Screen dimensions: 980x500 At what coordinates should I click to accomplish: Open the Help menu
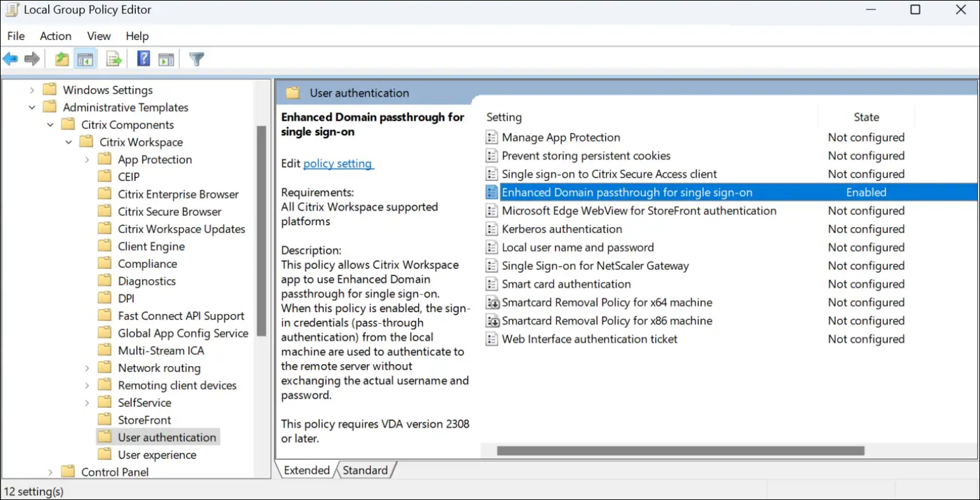137,36
